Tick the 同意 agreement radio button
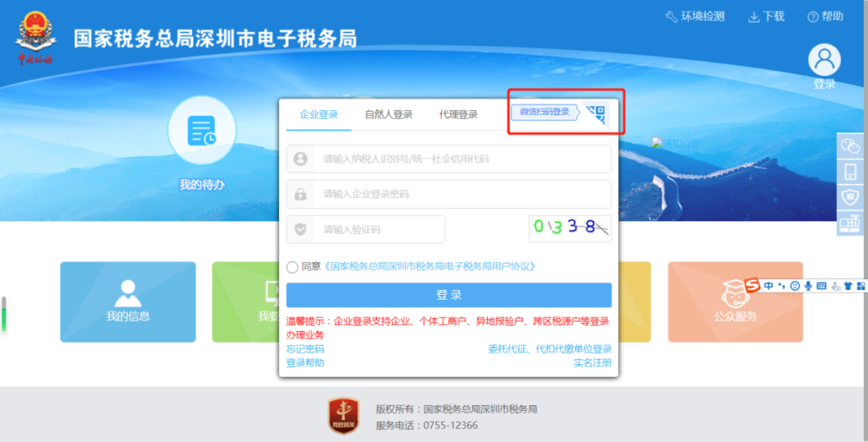This screenshot has height=442, width=868. [293, 267]
